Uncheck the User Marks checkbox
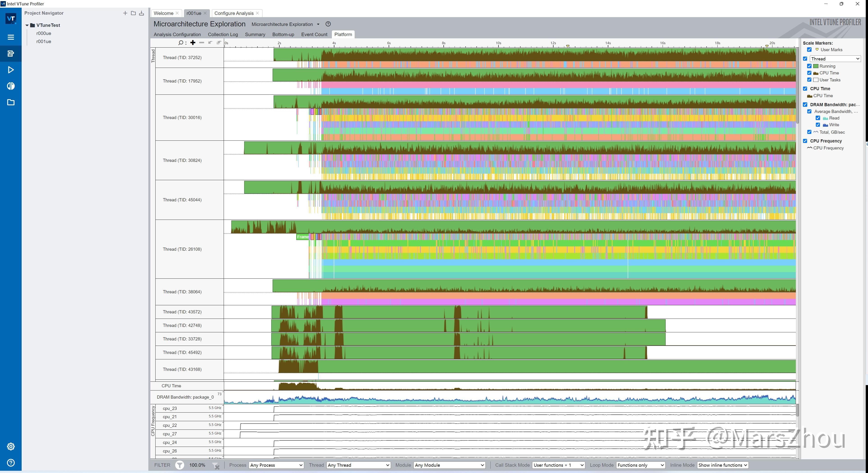This screenshot has width=868, height=473. point(809,50)
